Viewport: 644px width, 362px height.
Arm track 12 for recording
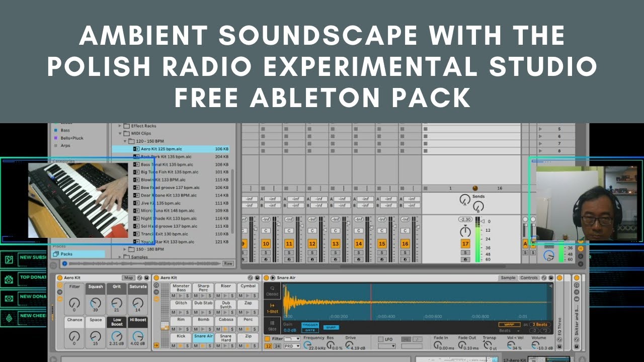pyautogui.click(x=312, y=259)
